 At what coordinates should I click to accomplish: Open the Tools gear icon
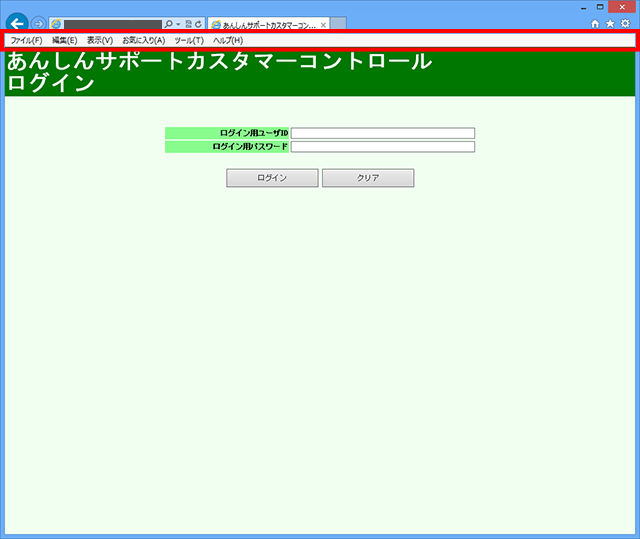coord(625,24)
